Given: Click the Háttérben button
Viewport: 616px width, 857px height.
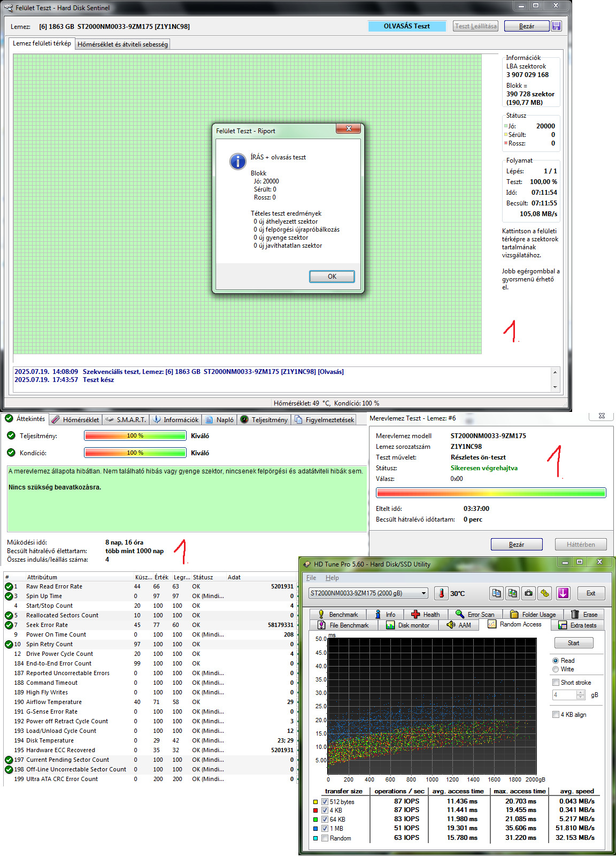Looking at the screenshot, I should [581, 545].
